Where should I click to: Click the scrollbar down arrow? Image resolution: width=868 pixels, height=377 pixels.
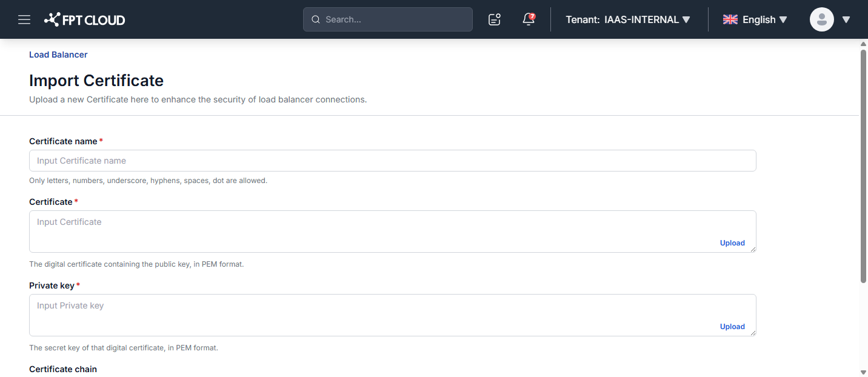click(x=864, y=372)
